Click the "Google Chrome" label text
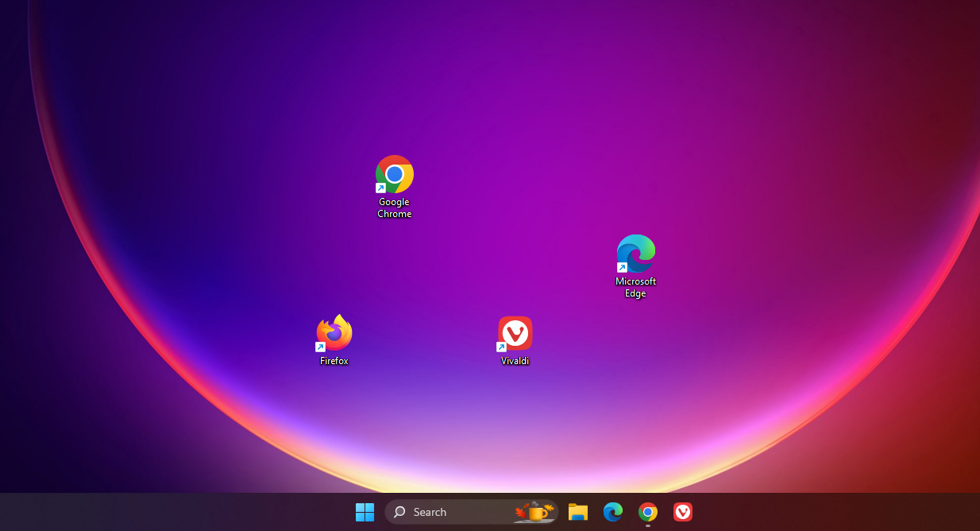Image resolution: width=980 pixels, height=531 pixels. click(395, 207)
